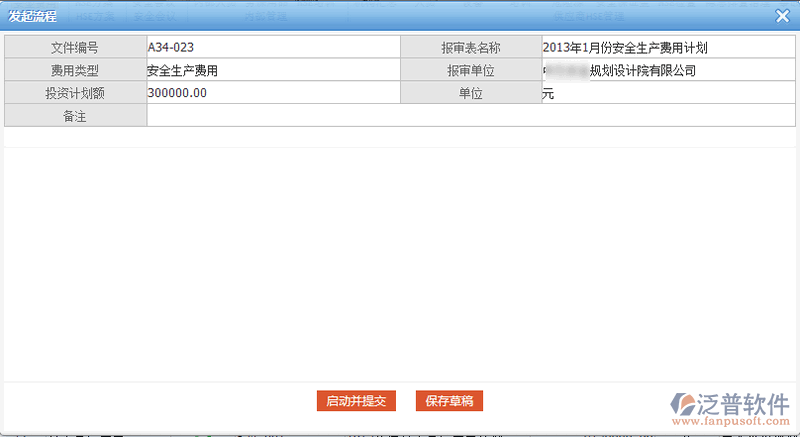Viewport: 800px width, 437px height.
Task: Select the 费用类型 label cell
Action: [76, 70]
